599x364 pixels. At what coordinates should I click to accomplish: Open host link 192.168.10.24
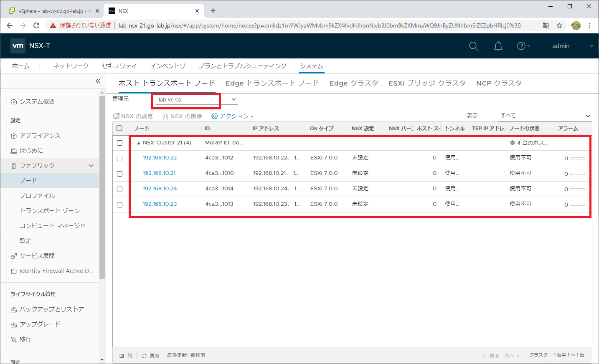[x=160, y=189]
